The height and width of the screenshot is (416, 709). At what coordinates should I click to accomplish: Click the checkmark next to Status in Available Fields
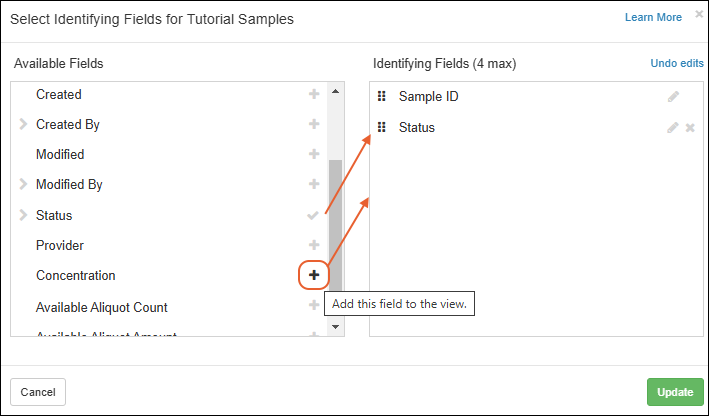(x=314, y=215)
